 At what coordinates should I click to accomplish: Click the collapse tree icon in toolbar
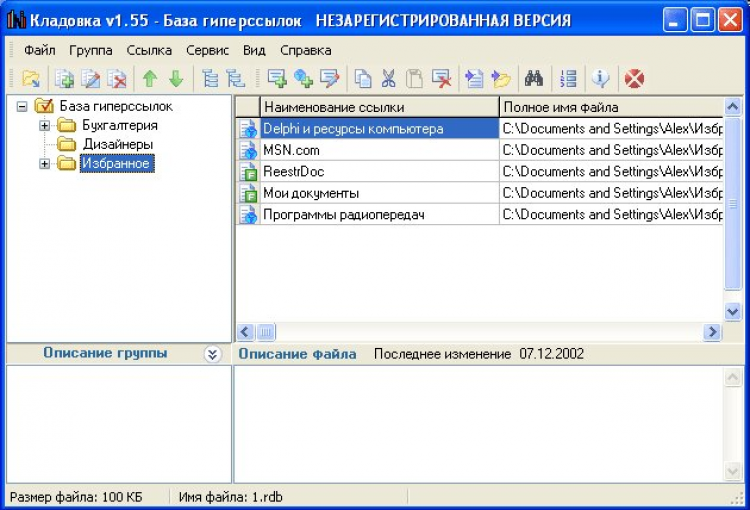[235, 78]
